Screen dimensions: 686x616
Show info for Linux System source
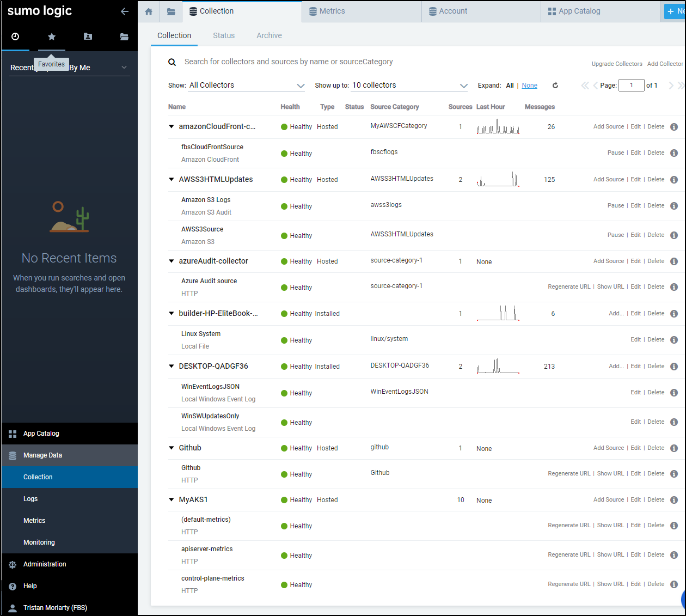pos(674,340)
